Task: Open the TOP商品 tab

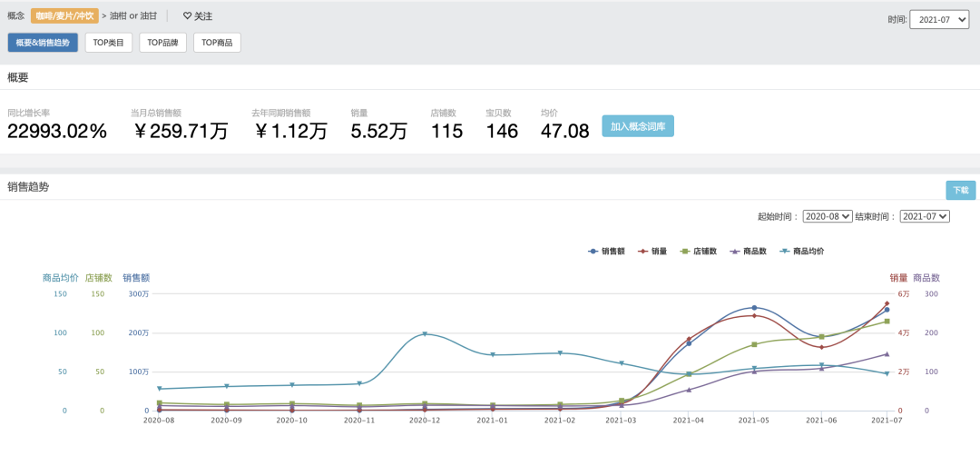Action: coord(217,43)
